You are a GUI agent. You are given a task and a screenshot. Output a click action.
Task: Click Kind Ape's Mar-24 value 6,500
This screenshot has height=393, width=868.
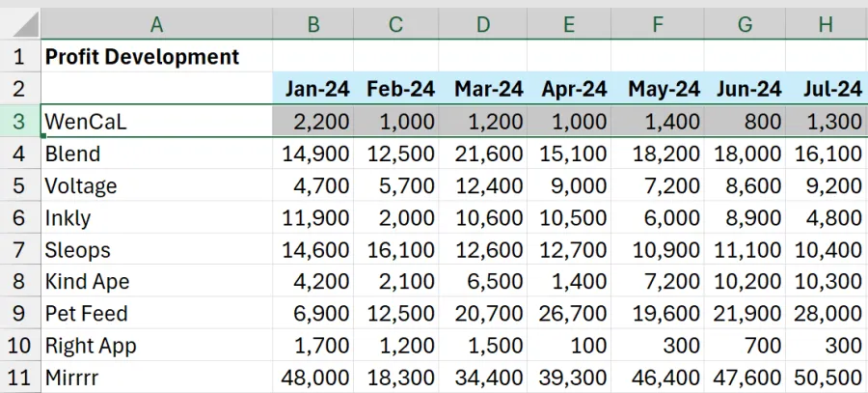click(x=483, y=281)
